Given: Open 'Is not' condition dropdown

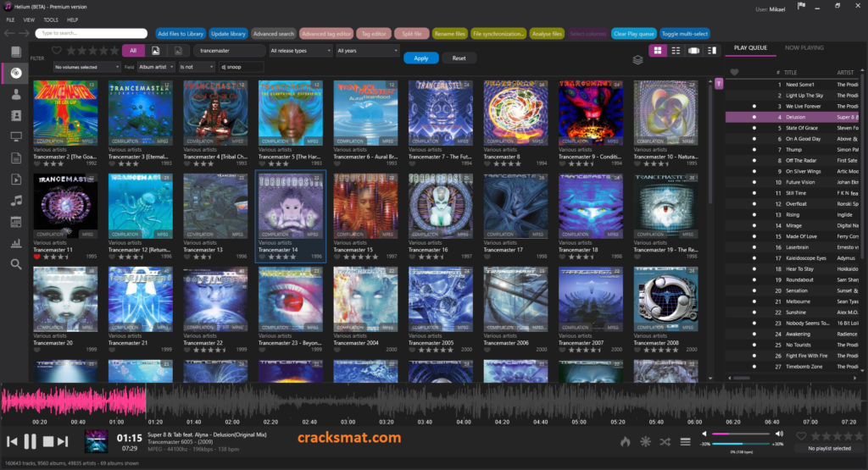Looking at the screenshot, I should coord(197,67).
